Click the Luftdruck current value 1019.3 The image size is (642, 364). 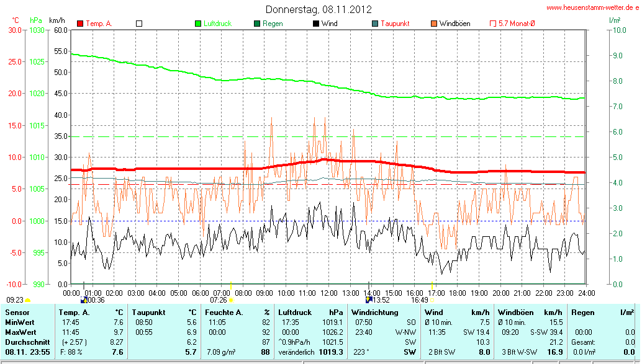pyautogui.click(x=330, y=352)
